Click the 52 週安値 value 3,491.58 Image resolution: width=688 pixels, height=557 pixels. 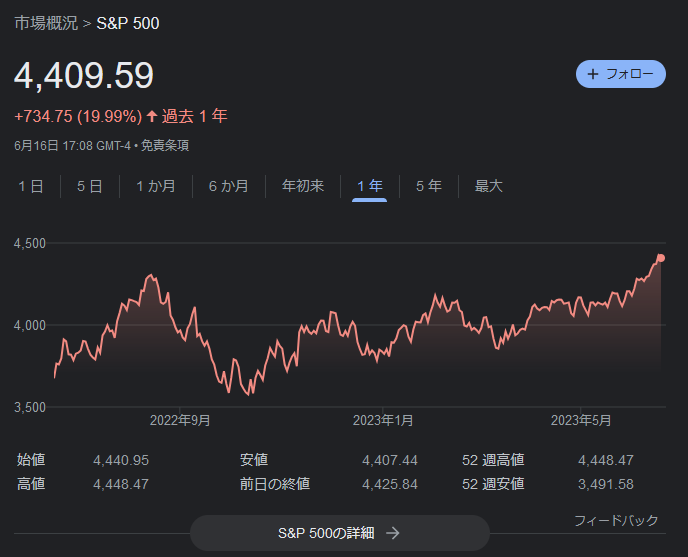[606, 484]
